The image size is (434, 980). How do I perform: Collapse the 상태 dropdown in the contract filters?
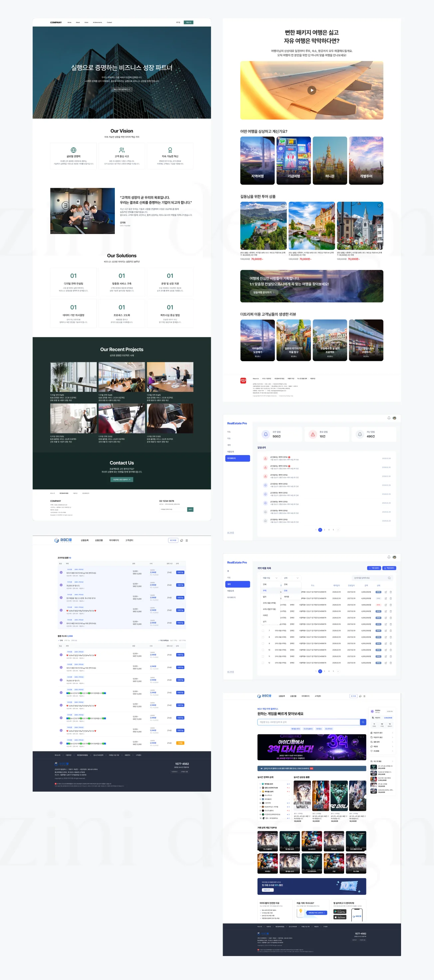(292, 578)
